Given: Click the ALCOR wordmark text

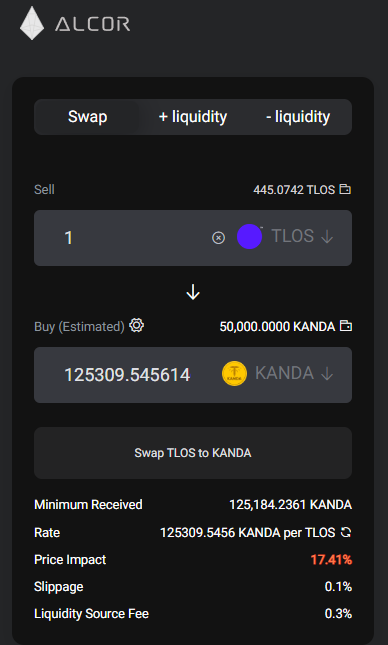Looking at the screenshot, I should (93, 24).
